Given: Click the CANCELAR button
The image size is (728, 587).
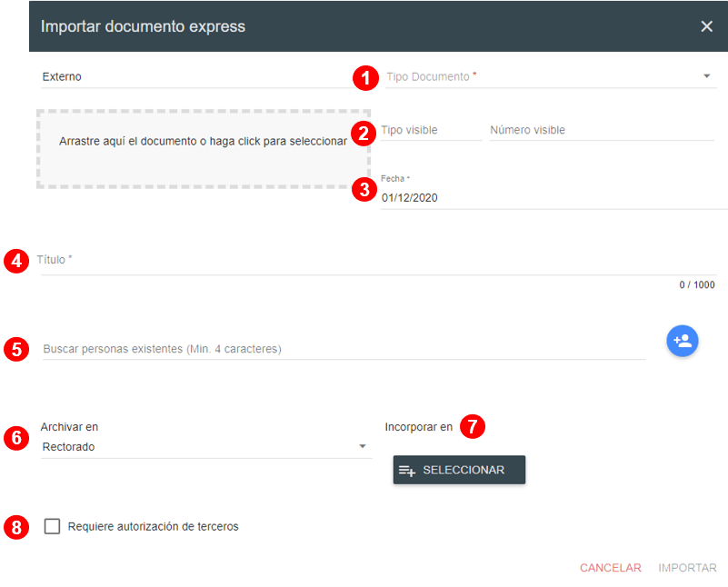Looking at the screenshot, I should pos(610,568).
